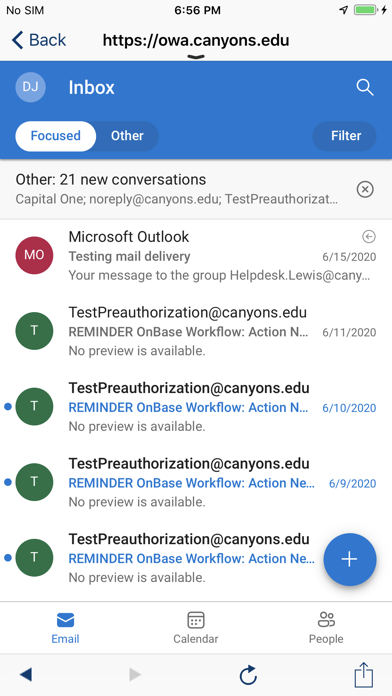The width and height of the screenshot is (392, 696).
Task: Expand the URL bar handle
Action: pyautogui.click(x=196, y=56)
